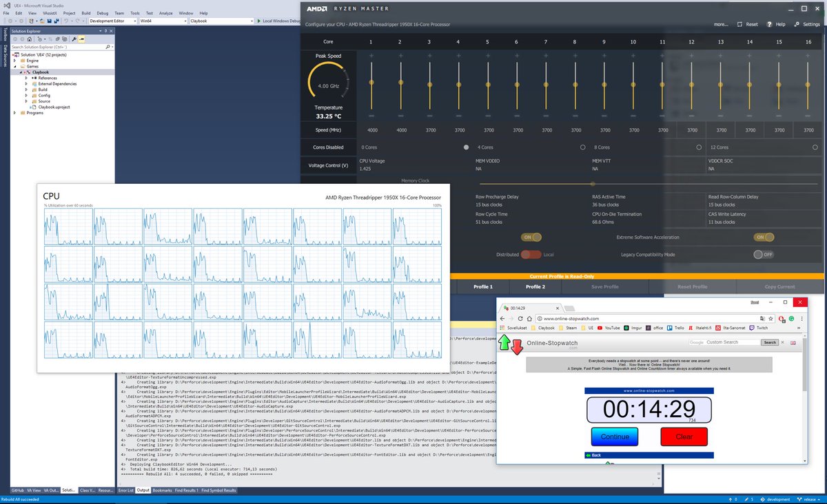
Task: Click the Undo icon in Visual Studio toolbar
Action: click(x=66, y=21)
